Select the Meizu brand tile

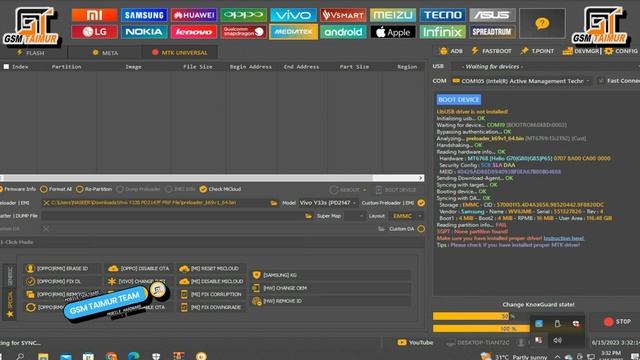click(393, 15)
